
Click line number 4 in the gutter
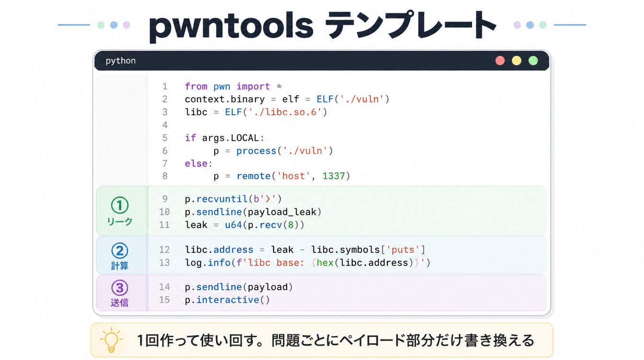click(165, 125)
